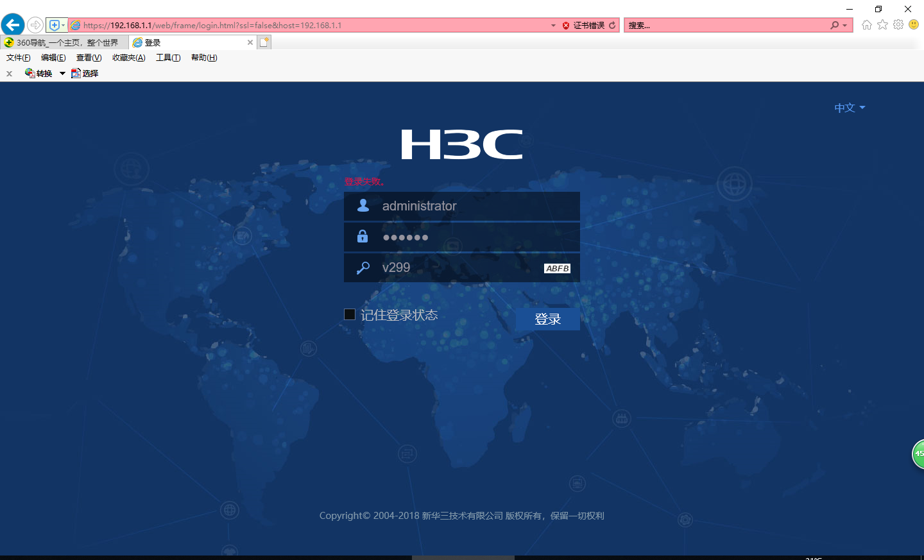The width and height of the screenshot is (924, 560).
Task: Click the Copyright 2004-2018 footer text
Action: pyautogui.click(x=462, y=516)
